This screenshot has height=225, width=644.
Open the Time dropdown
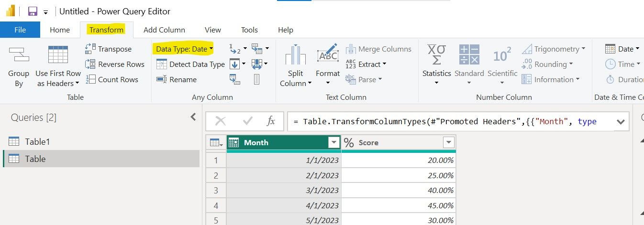click(622, 64)
